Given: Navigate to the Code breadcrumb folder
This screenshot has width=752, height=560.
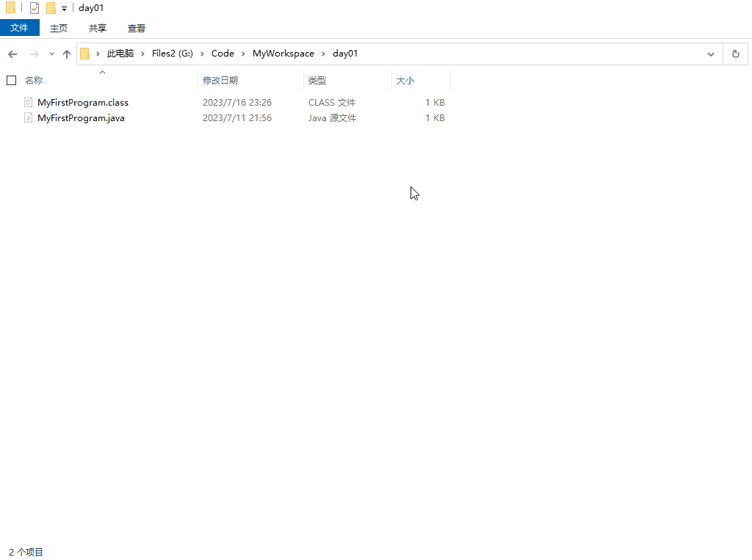Looking at the screenshot, I should (223, 54).
